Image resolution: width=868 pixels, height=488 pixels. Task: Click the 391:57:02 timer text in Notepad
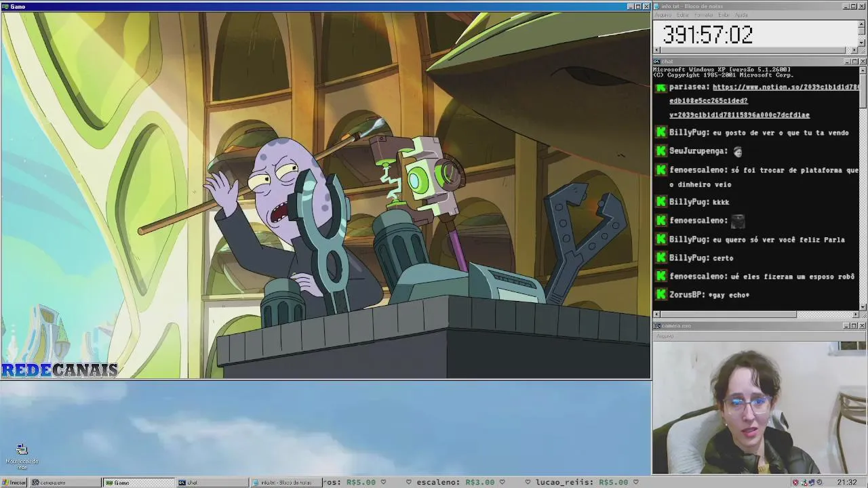pyautogui.click(x=707, y=35)
